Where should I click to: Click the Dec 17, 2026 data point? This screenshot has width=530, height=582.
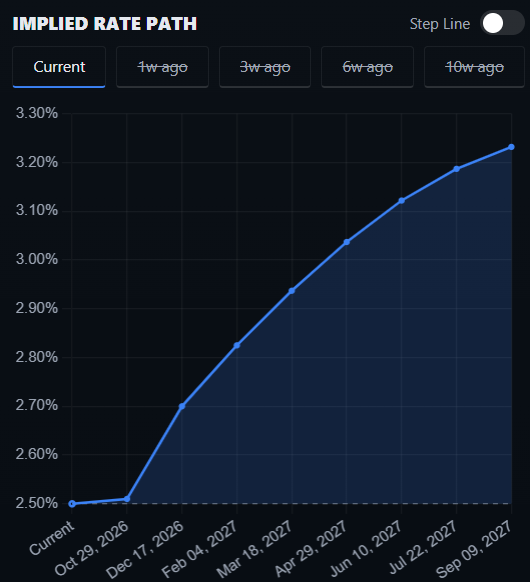coord(182,406)
